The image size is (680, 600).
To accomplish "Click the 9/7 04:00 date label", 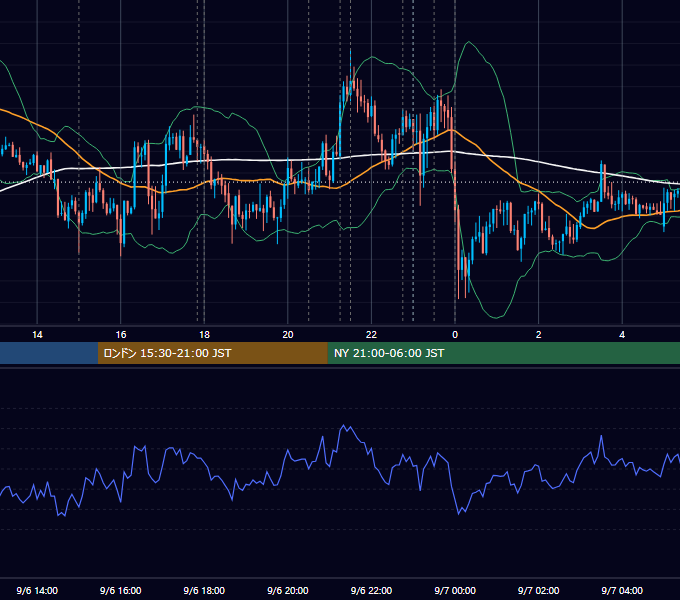I will (x=622, y=590).
